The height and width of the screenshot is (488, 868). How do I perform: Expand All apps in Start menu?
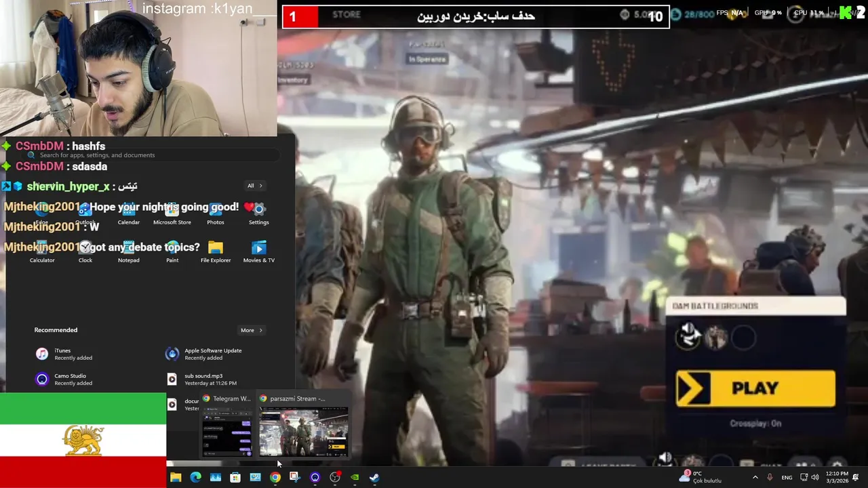(x=255, y=186)
